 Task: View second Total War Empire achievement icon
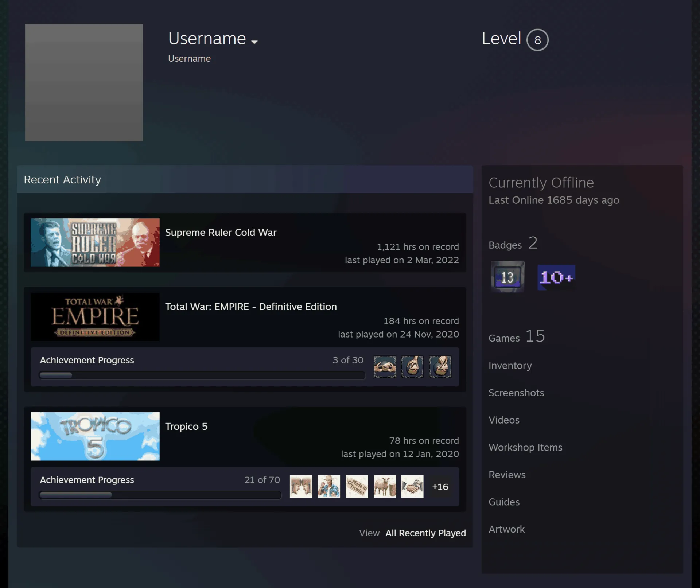pos(412,366)
